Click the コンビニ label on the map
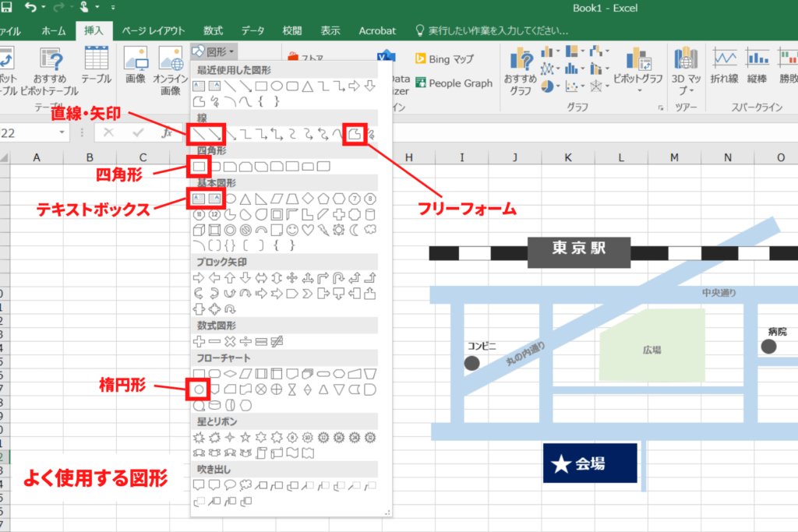The height and width of the screenshot is (532, 798). click(482, 347)
